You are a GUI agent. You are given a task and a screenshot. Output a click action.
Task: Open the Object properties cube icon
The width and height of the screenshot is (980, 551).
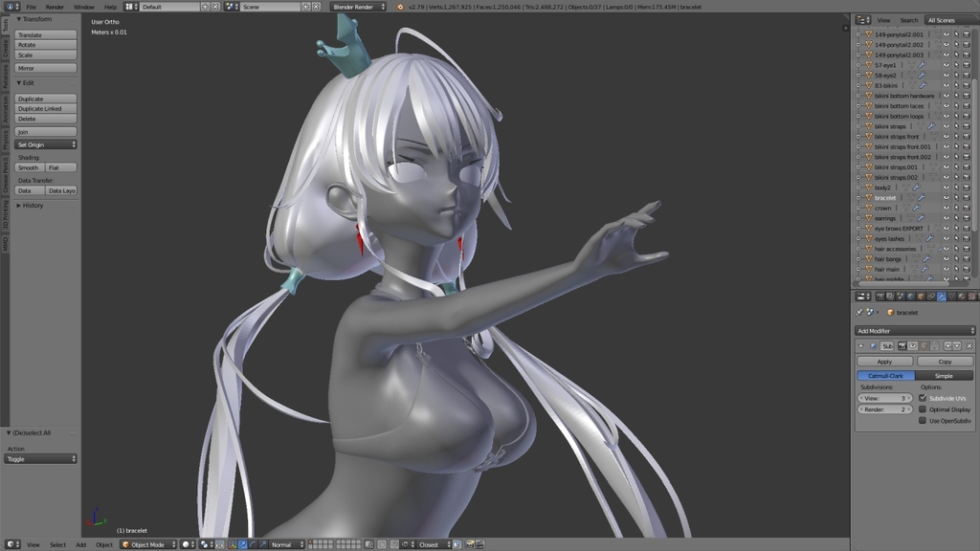click(x=922, y=297)
